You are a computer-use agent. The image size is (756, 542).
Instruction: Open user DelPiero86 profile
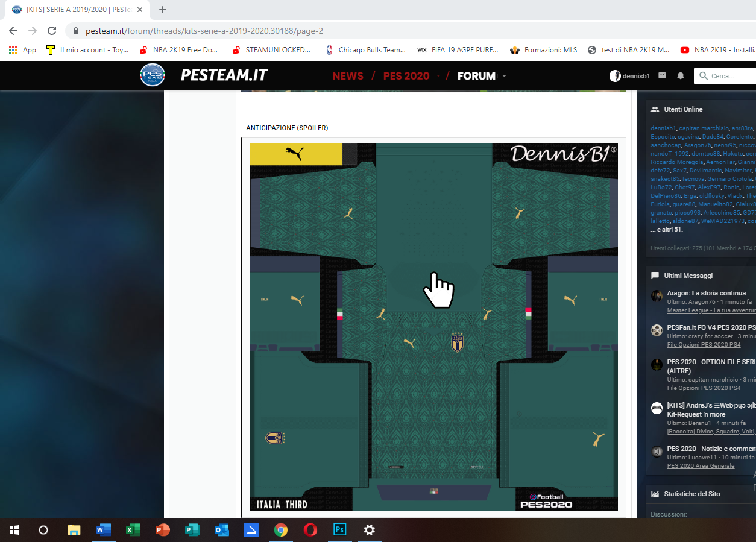(666, 196)
